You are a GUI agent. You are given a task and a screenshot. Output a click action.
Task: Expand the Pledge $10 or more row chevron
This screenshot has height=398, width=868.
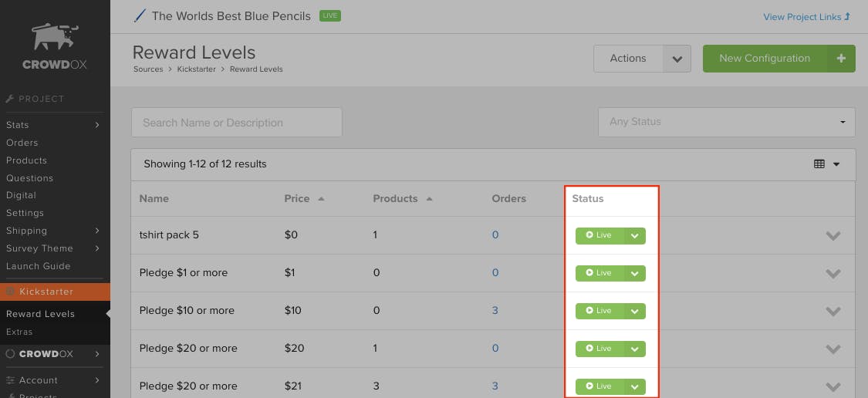tap(833, 311)
